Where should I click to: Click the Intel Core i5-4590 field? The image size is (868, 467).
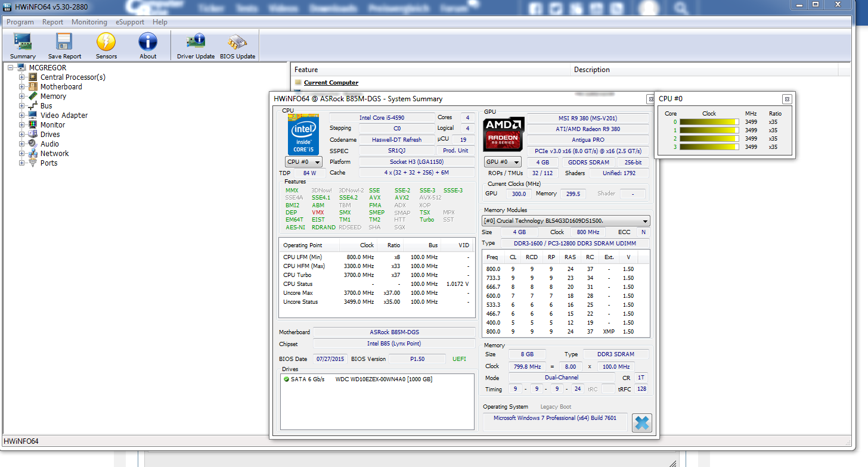[x=382, y=118]
